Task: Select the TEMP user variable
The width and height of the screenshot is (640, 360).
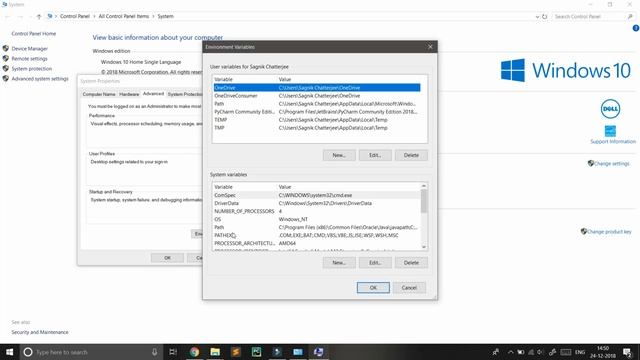Action: click(x=317, y=120)
